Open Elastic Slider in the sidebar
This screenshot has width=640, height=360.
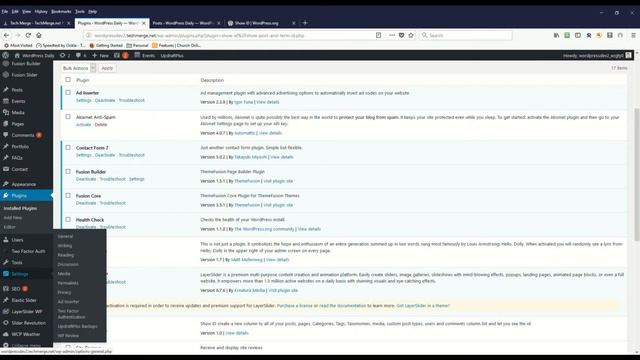tap(24, 300)
